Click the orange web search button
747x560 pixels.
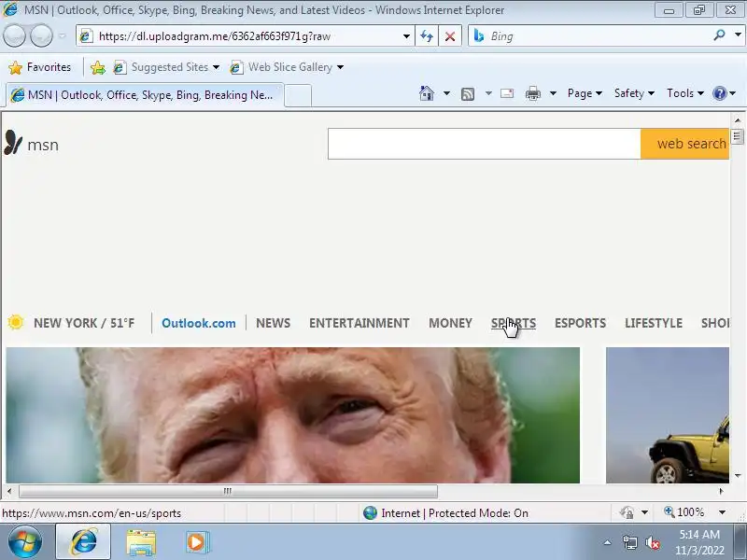click(x=684, y=144)
